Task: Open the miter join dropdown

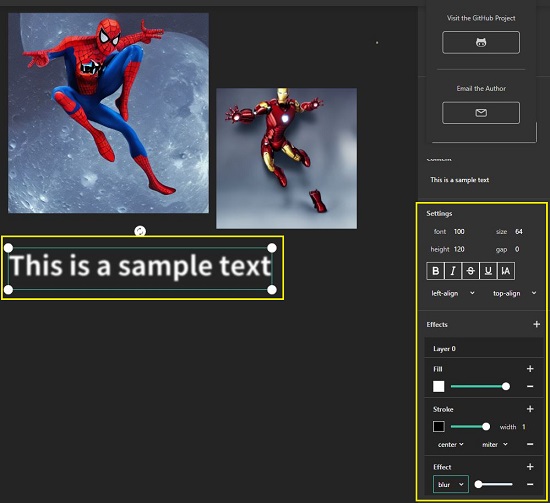Action: tap(495, 444)
